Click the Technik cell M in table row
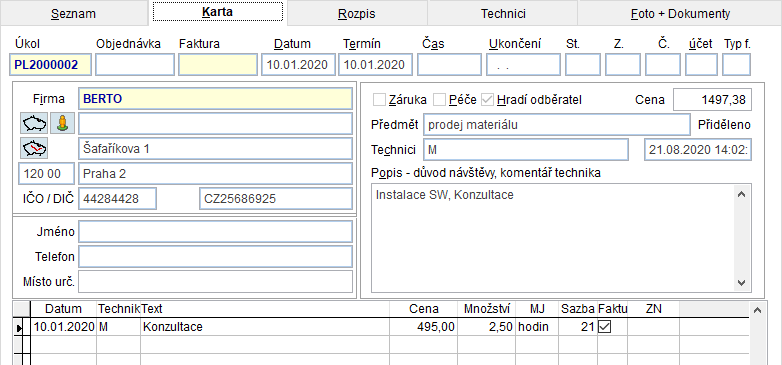The width and height of the screenshot is (782, 365). tap(119, 327)
